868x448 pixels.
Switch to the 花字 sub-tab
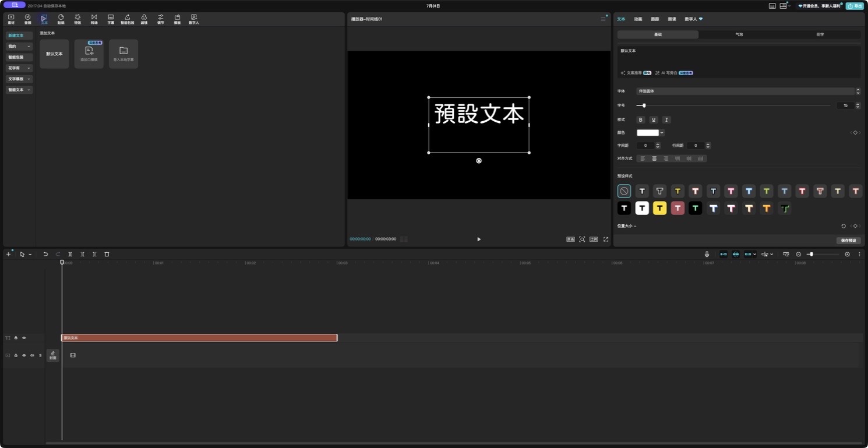[x=820, y=34]
